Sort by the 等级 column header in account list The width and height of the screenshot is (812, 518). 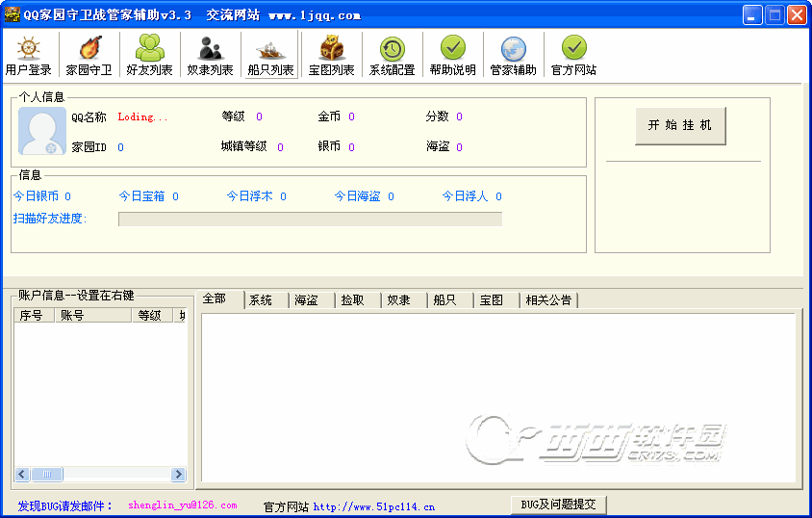tap(152, 315)
